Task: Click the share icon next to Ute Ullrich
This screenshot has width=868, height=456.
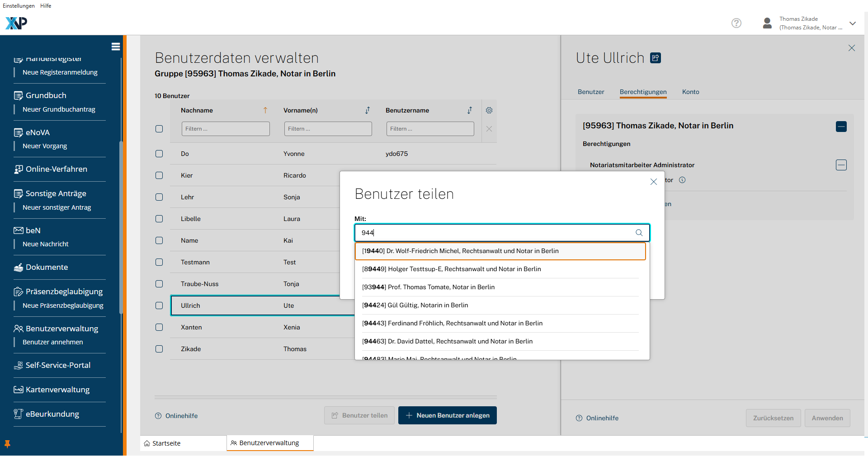Action: [x=656, y=58]
